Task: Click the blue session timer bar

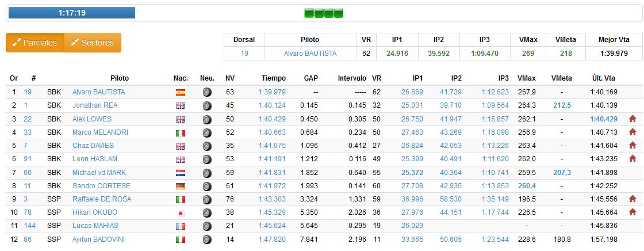Action: pyautogui.click(x=72, y=13)
